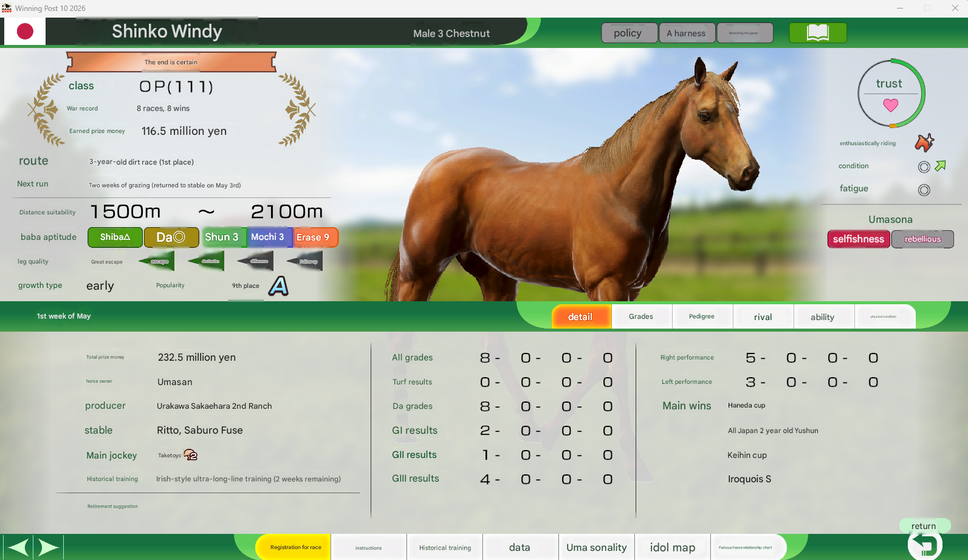968x560 pixels.
Task: Click the enthusiastic riding horse icon
Action: click(x=924, y=143)
